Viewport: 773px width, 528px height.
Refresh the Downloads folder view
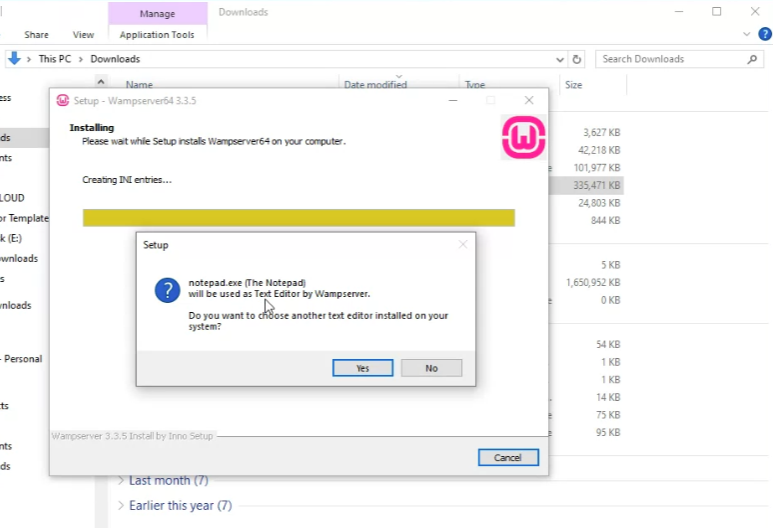[576, 60]
